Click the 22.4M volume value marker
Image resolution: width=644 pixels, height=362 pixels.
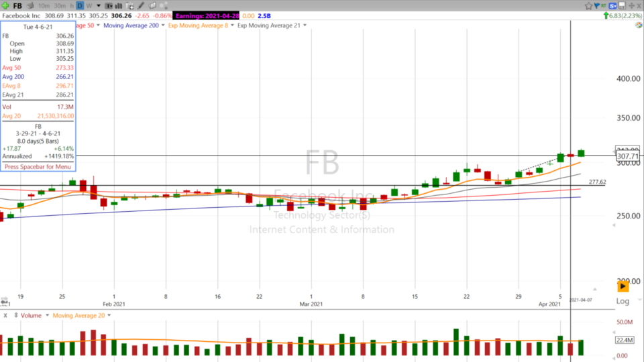[x=625, y=340]
